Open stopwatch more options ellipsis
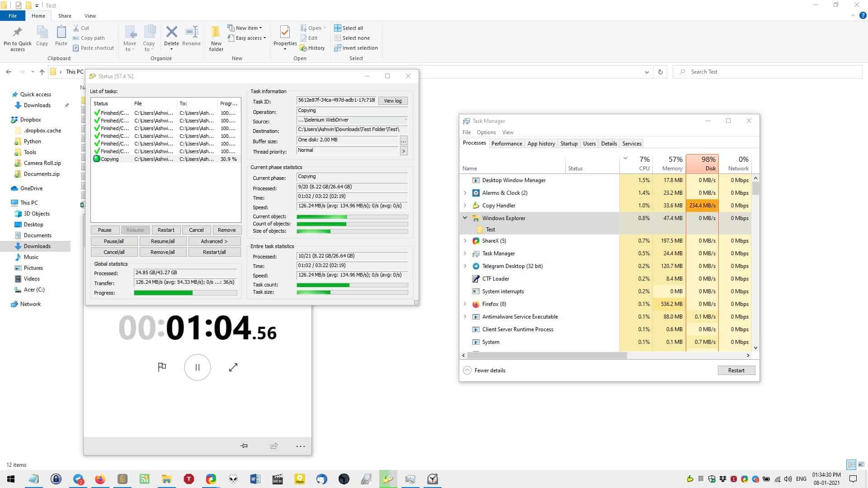868x488 pixels. (300, 446)
